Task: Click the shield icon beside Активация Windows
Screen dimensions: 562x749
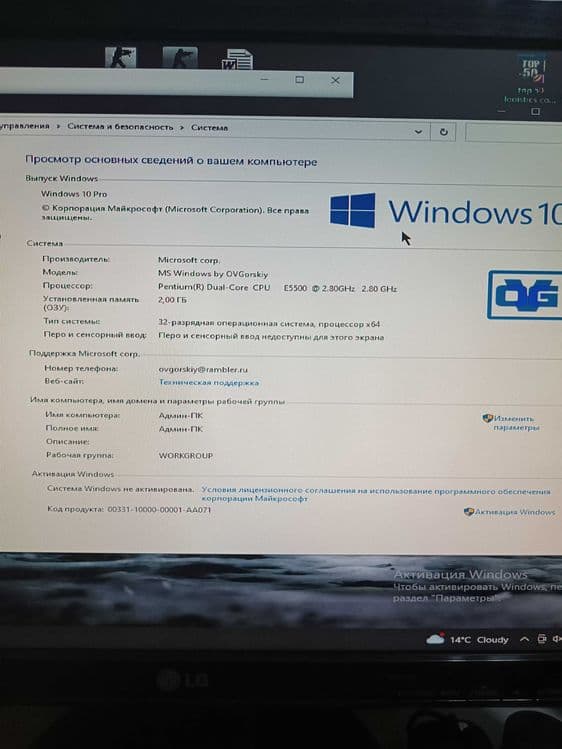Action: coord(468,512)
